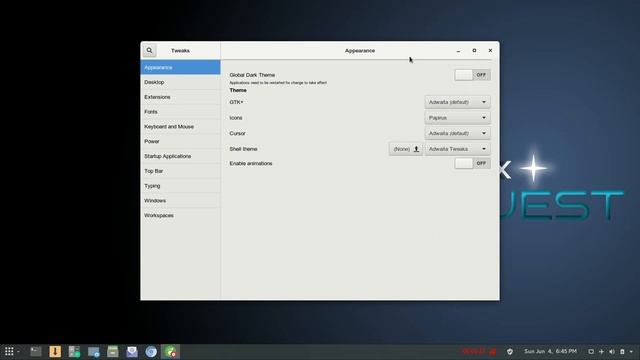This screenshot has width=640, height=360.
Task: Open the applications grid in the taskbar
Action: pos(9,351)
